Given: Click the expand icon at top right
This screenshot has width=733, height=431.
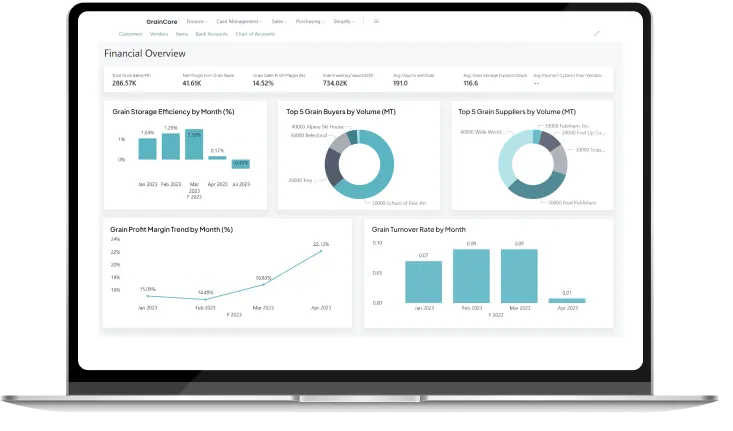Looking at the screenshot, I should coord(597,33).
